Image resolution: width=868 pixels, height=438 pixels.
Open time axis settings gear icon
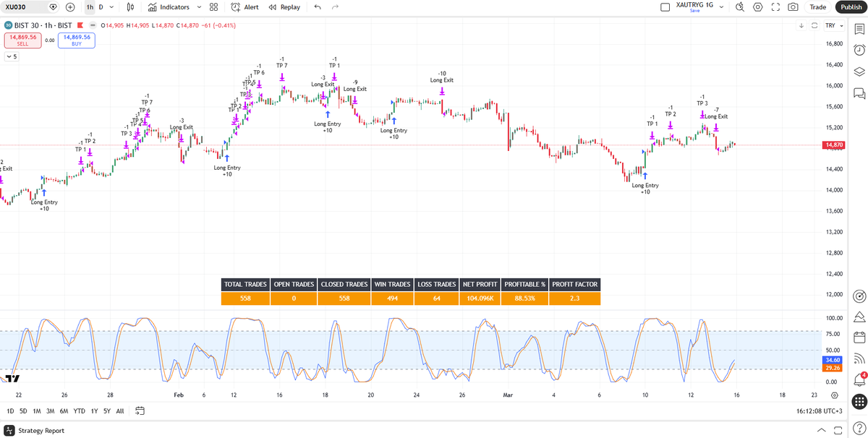tap(835, 395)
